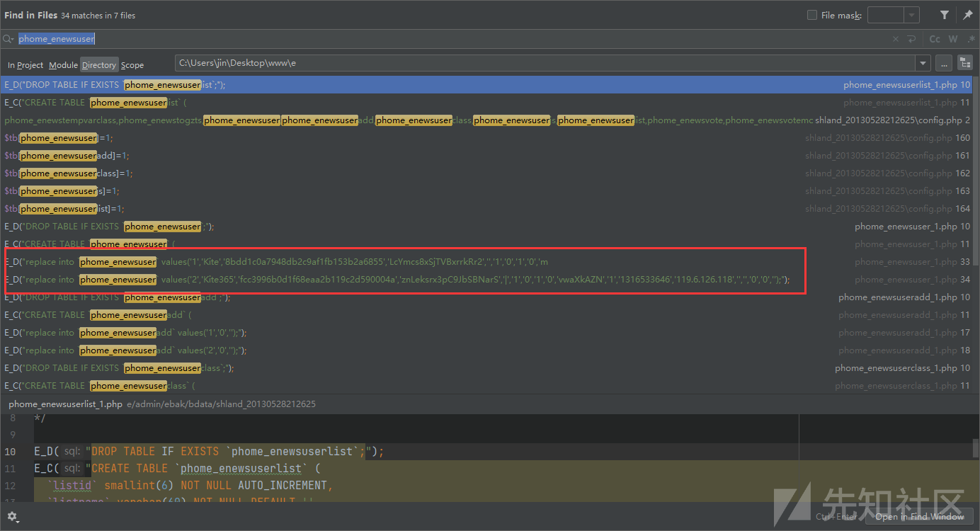This screenshot has width=980, height=531.
Task: Toggle recursive directory search tree icon
Action: 964,63
